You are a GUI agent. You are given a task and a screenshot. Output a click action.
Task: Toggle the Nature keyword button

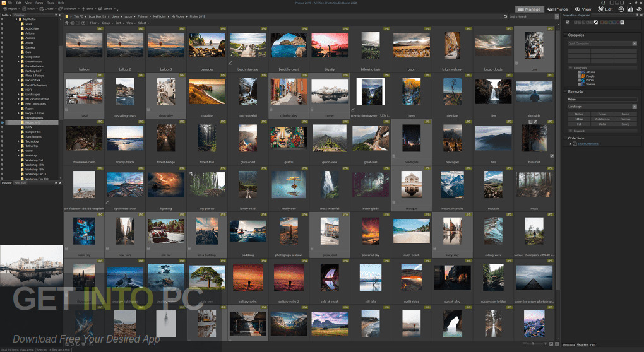pyautogui.click(x=579, y=114)
